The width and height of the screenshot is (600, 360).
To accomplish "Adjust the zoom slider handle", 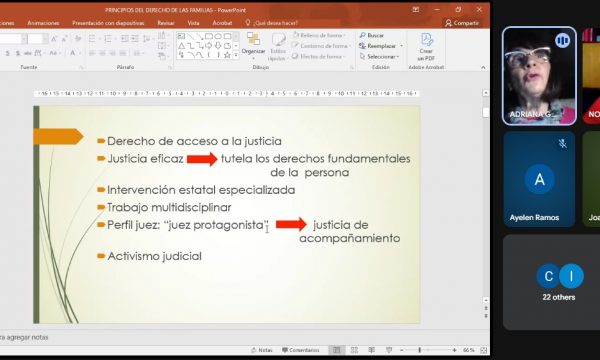I will click(x=420, y=350).
